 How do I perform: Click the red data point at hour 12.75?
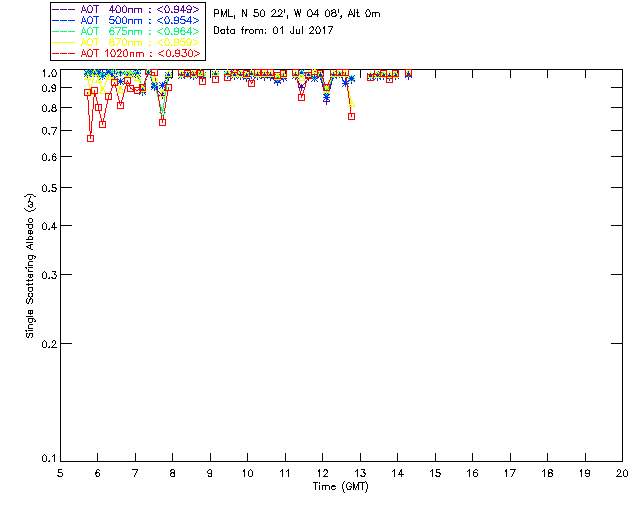pos(351,116)
